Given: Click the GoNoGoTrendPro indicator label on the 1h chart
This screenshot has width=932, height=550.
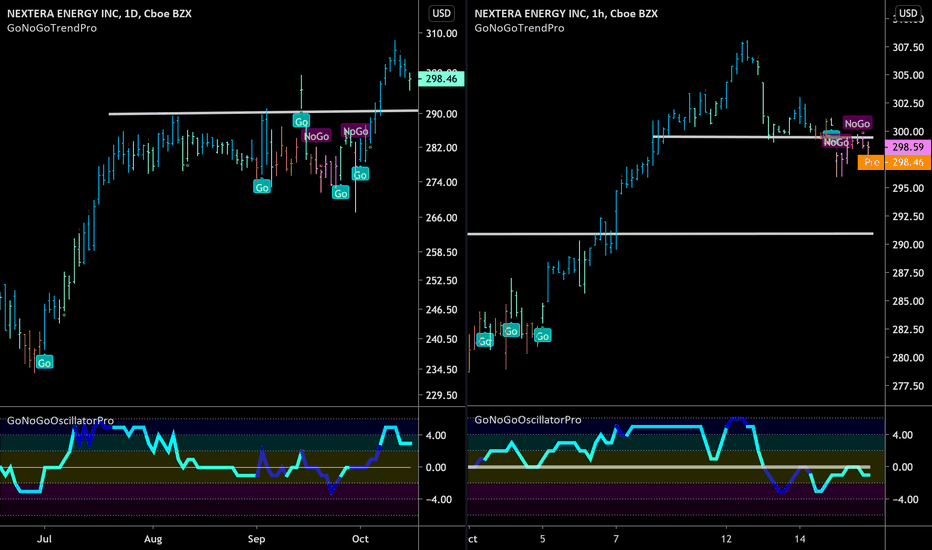Looking at the screenshot, I should (519, 28).
